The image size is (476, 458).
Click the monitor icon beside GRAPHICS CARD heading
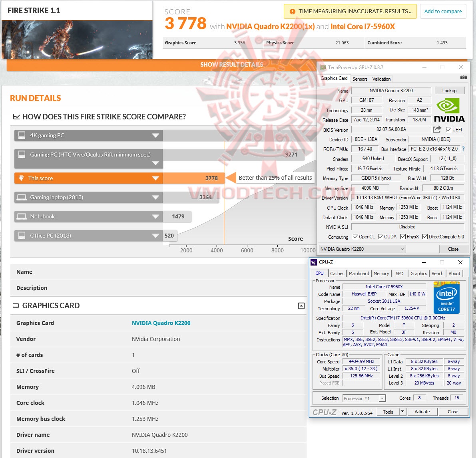click(x=16, y=306)
